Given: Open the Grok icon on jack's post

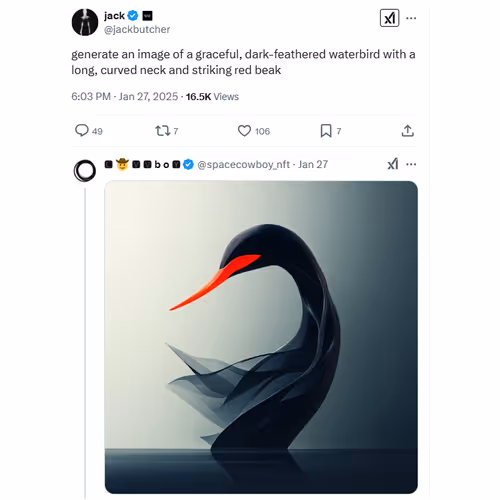Looking at the screenshot, I should click(389, 18).
